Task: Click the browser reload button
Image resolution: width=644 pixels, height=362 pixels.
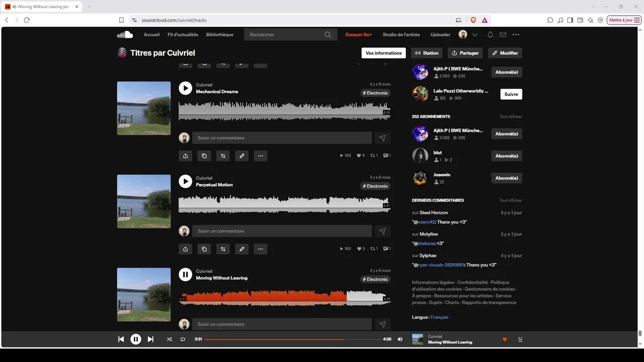Action: coord(27,20)
